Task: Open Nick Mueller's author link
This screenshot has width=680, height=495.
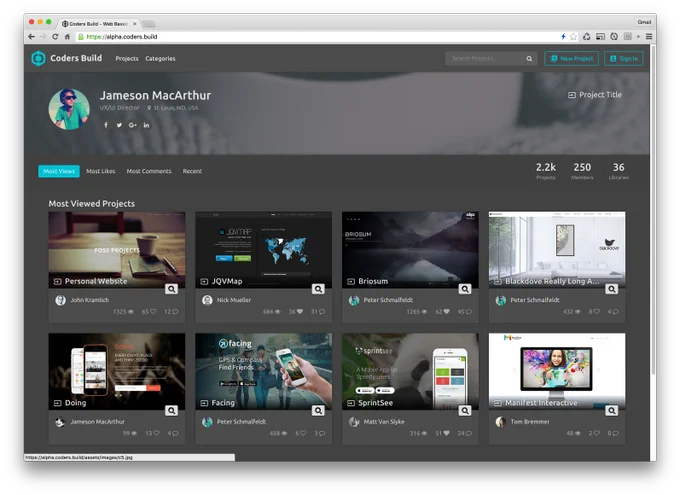Action: 234,300
